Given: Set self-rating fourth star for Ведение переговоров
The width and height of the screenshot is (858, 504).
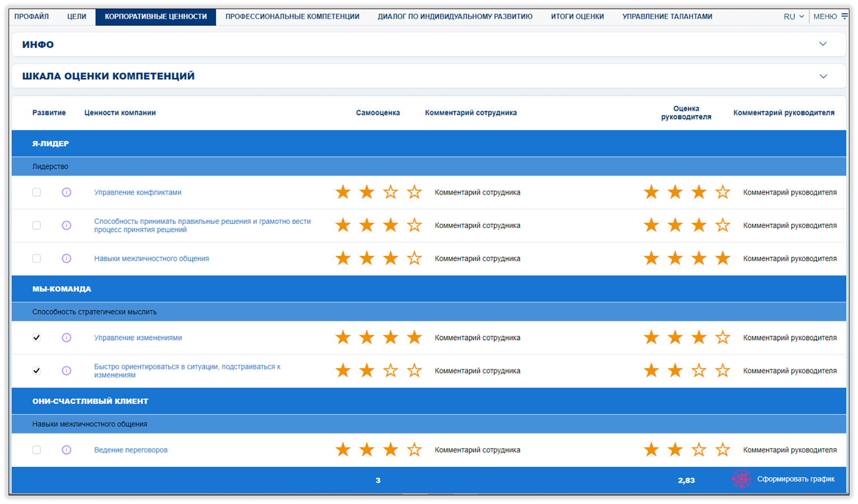Looking at the screenshot, I should coord(414,450).
